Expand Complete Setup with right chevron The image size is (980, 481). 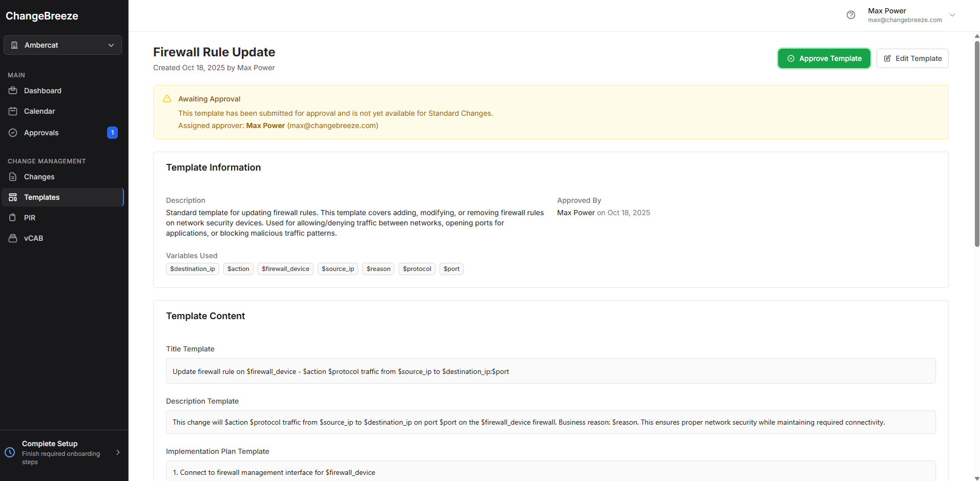pyautogui.click(x=118, y=452)
